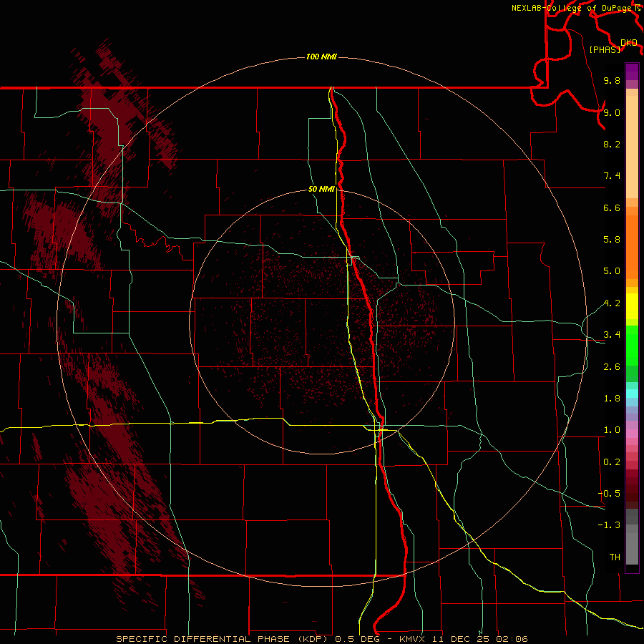Click the yellow segment of the color bar
The height and width of the screenshot is (644, 644).
pyautogui.click(x=632, y=306)
